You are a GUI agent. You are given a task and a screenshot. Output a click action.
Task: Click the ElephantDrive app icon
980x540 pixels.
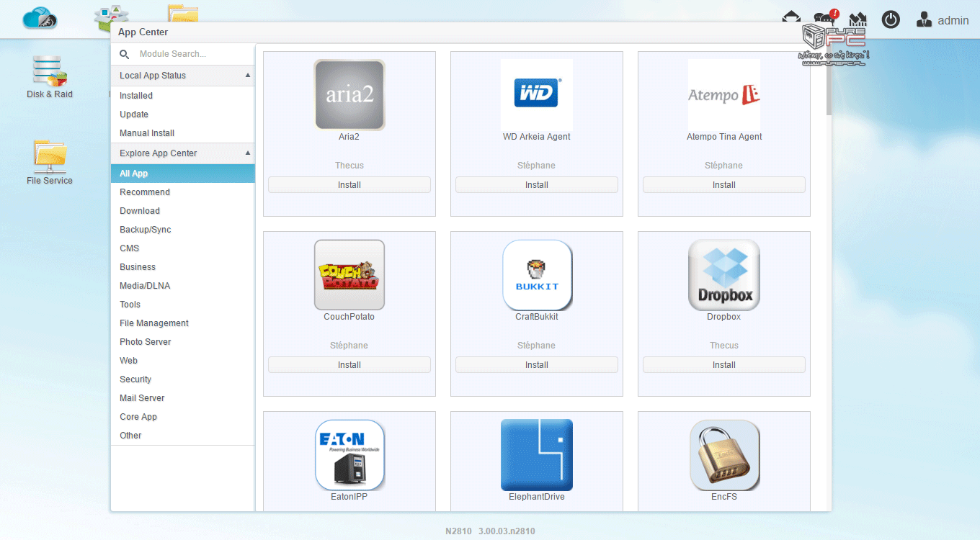(x=537, y=455)
